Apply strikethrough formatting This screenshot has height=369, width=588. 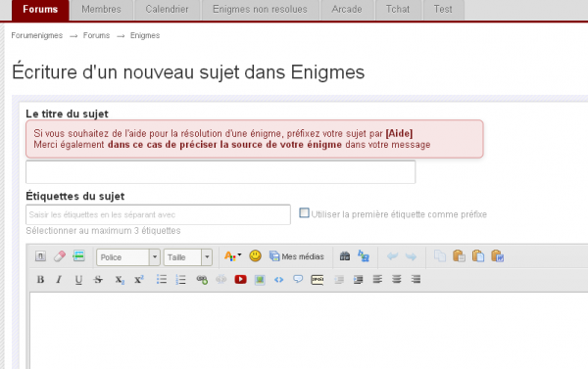[98, 280]
